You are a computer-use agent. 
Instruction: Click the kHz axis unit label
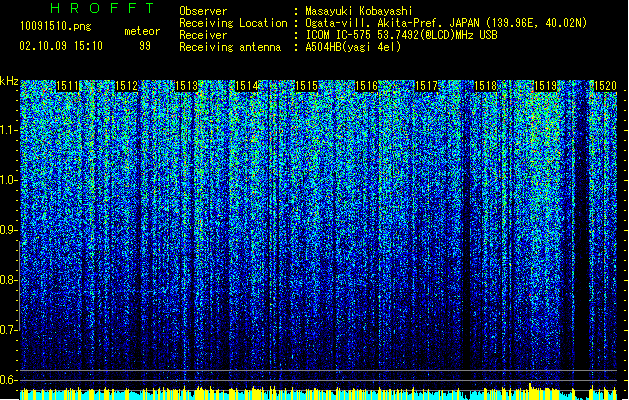tap(9, 81)
